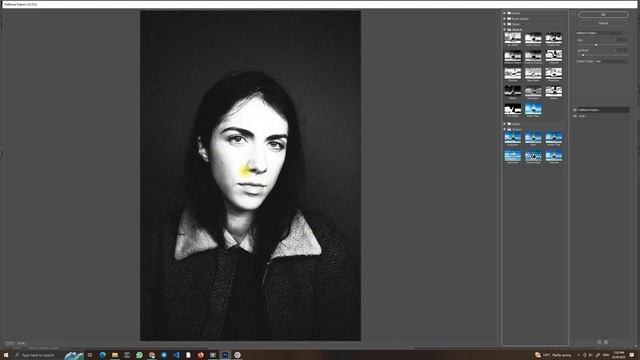Open the filter name dropdown showing Halftone Pattern
Image resolution: width=640 pixels, height=360 pixels.
(600, 33)
